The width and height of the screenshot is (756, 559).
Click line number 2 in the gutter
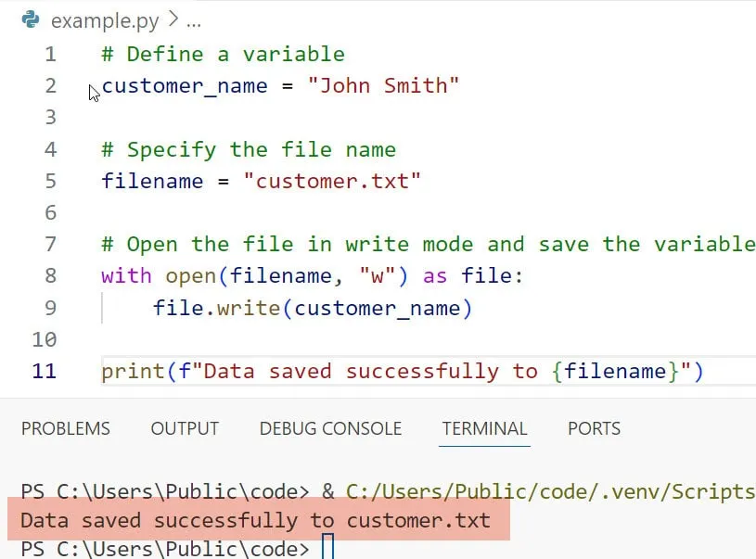(50, 86)
